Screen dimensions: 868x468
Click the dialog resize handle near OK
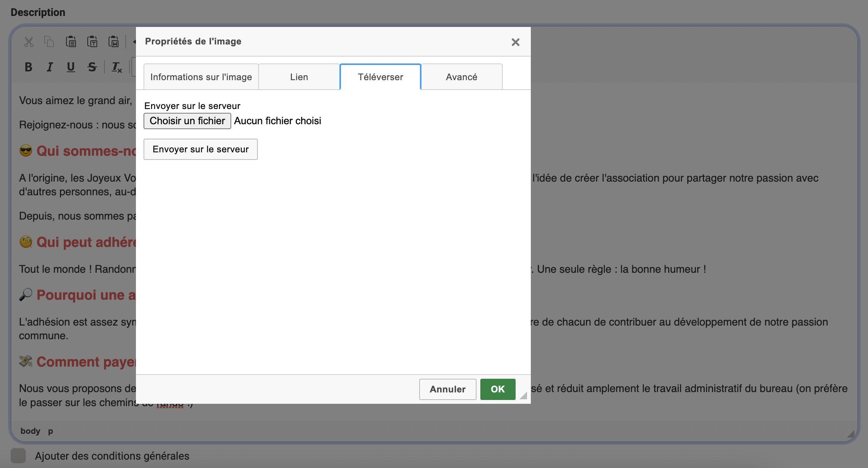pyautogui.click(x=524, y=396)
